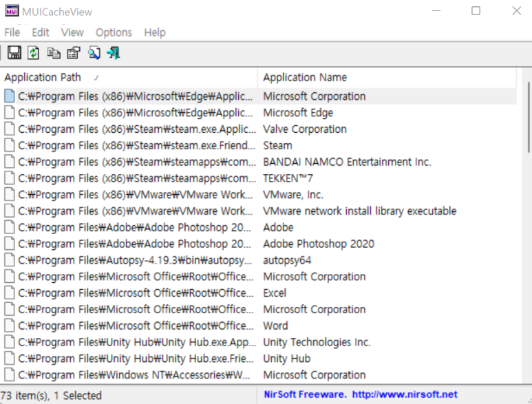Open the Options menu
Image resolution: width=532 pixels, height=404 pixels.
point(114,32)
